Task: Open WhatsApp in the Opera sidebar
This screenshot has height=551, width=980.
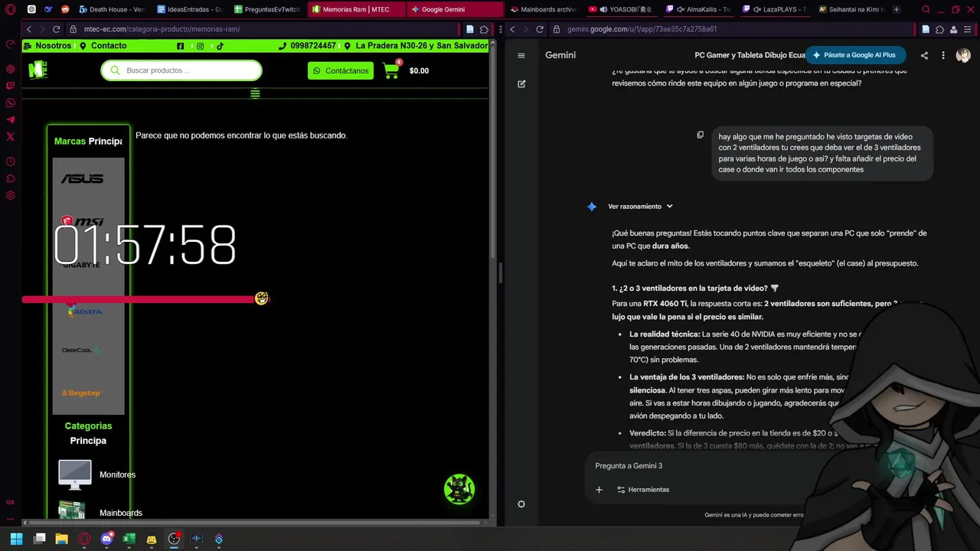Action: (11, 103)
